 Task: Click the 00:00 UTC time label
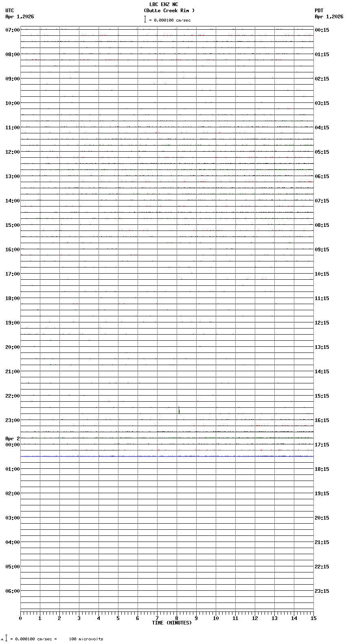pos(13,445)
